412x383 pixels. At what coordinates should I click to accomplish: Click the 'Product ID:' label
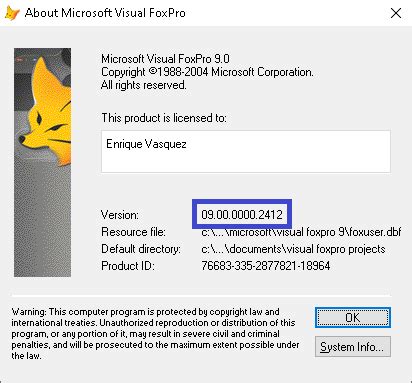point(128,266)
